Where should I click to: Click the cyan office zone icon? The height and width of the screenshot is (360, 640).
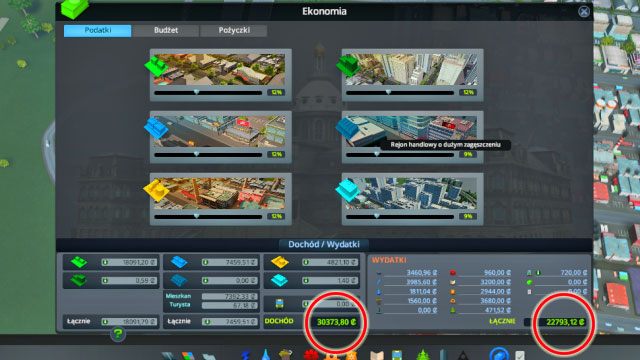[x=348, y=190]
